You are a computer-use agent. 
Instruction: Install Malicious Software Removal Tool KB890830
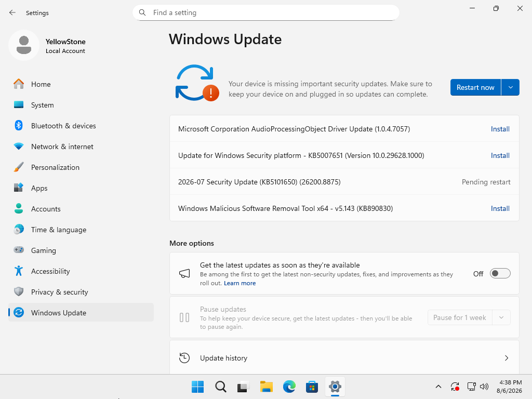pyautogui.click(x=500, y=208)
